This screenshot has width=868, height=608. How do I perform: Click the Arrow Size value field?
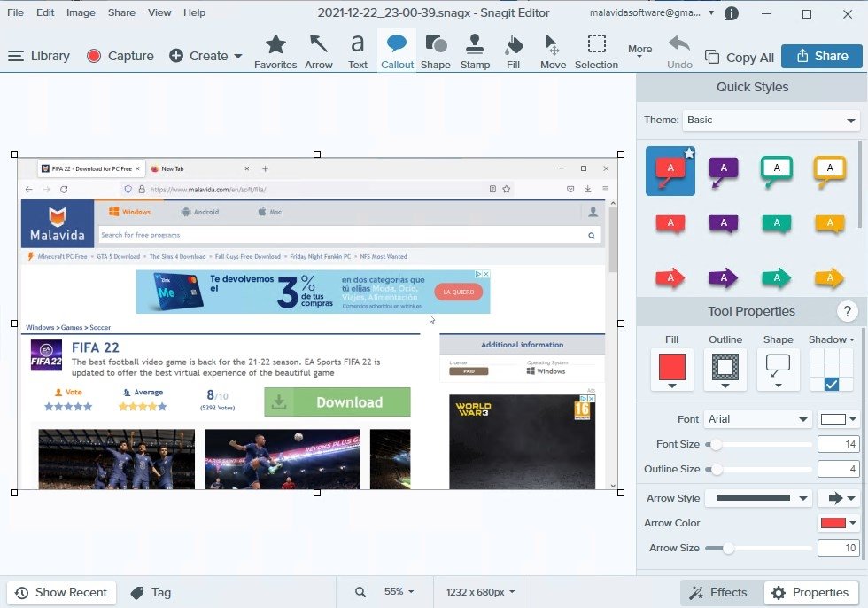838,549
